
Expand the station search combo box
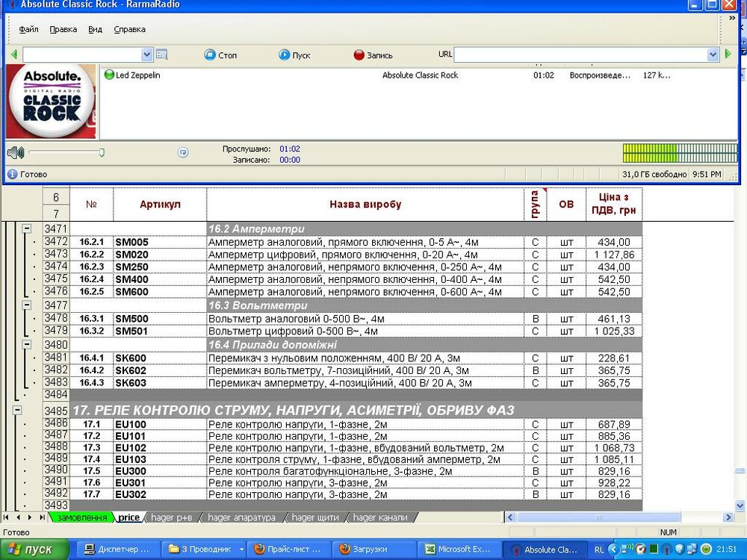coord(147,55)
